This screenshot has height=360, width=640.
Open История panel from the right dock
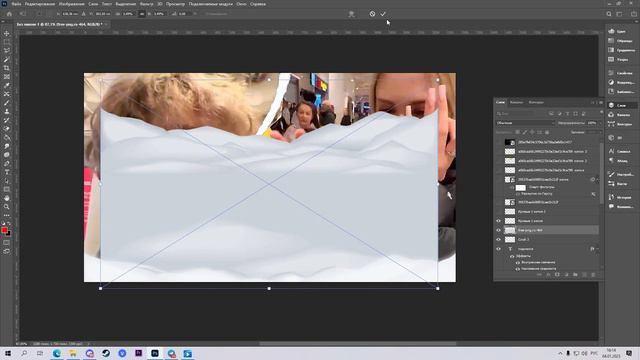620,197
